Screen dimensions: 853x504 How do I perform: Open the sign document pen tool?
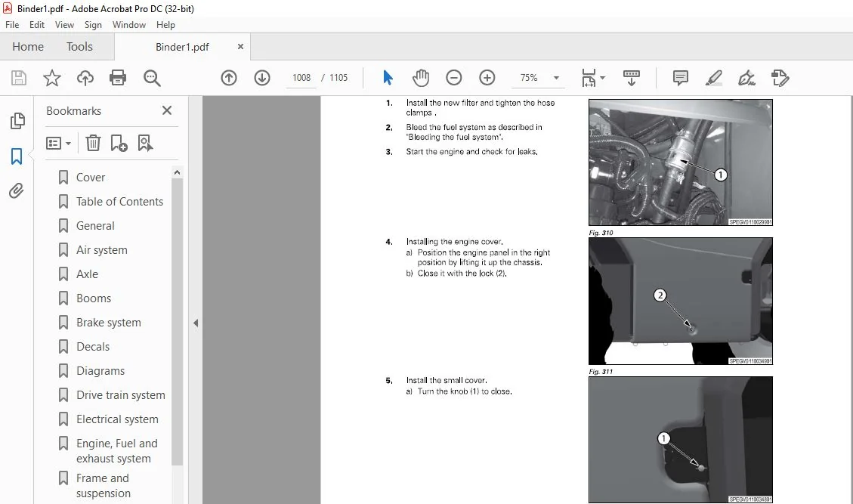pos(746,78)
